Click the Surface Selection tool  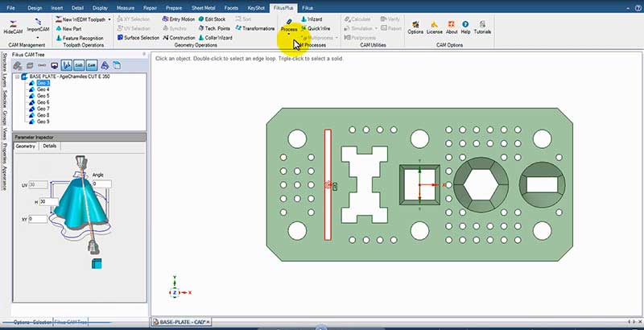(138, 37)
